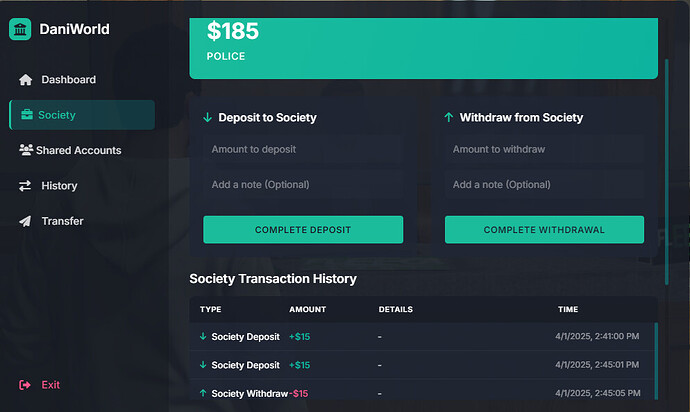The height and width of the screenshot is (412, 690).
Task: Click the Complete Deposit button
Action: (x=303, y=229)
